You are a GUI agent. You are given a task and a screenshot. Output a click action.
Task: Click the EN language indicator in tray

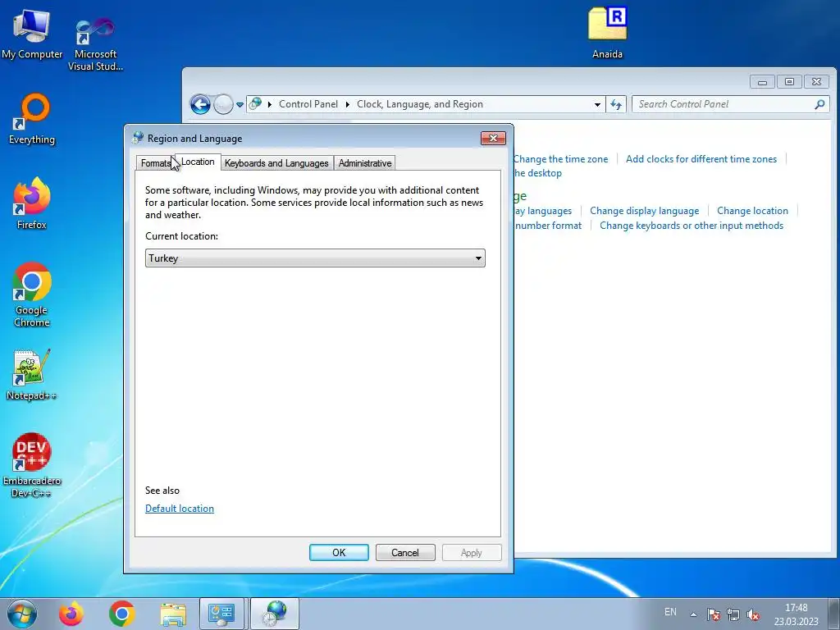[670, 612]
